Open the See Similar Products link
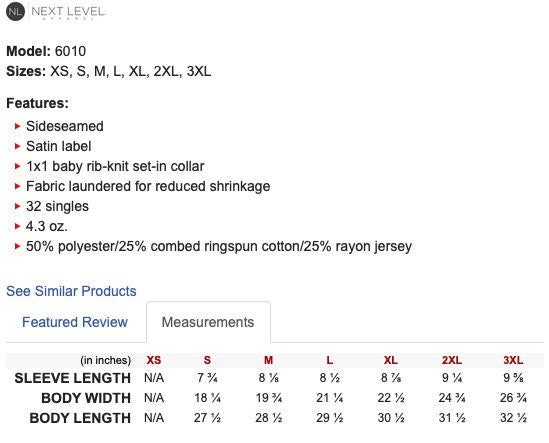Image resolution: width=549 pixels, height=443 pixels. pos(71,291)
